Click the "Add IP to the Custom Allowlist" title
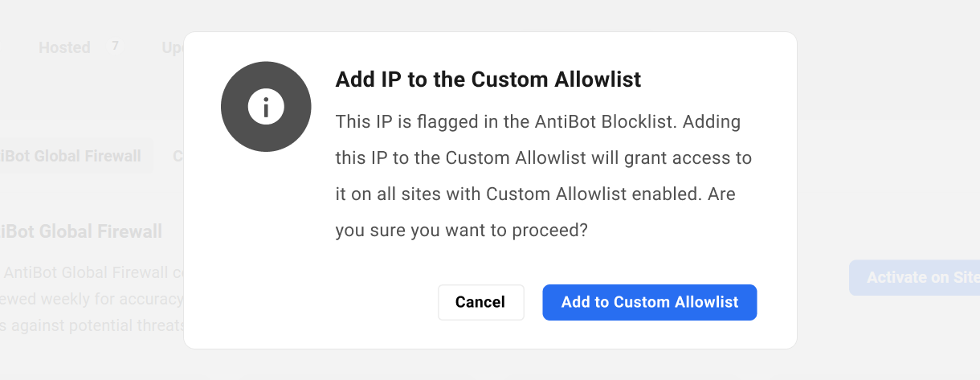Image resolution: width=980 pixels, height=380 pixels. 488,80
